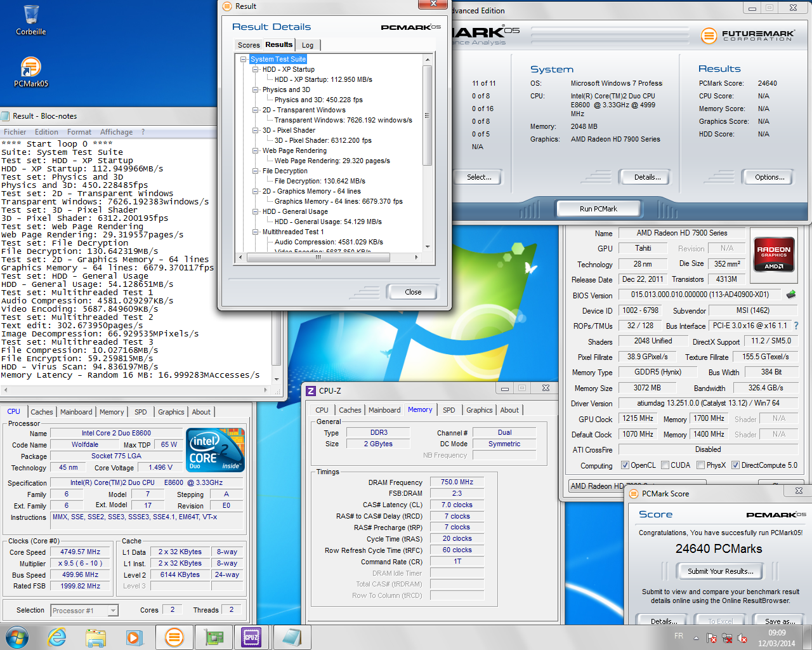Click the Notepad title bar document icon
Screen dimensions: 812x650
pyautogui.click(x=6, y=116)
